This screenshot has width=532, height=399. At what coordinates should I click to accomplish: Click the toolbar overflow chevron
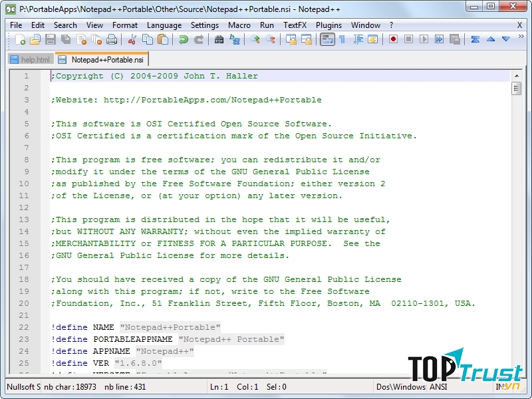(x=521, y=37)
